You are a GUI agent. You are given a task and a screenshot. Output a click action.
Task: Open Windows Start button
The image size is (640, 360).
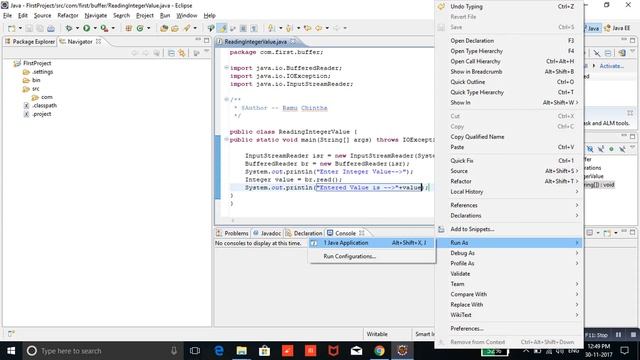[11, 351]
